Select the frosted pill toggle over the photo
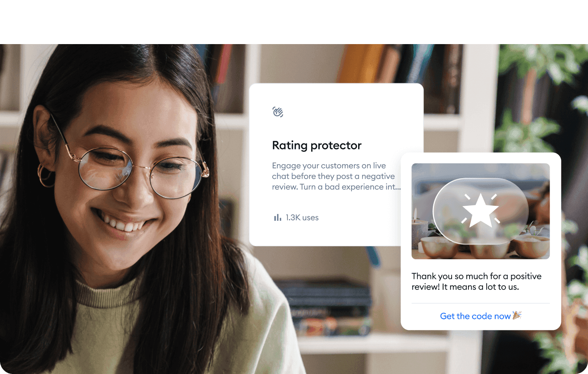The image size is (588, 374). 481,211
